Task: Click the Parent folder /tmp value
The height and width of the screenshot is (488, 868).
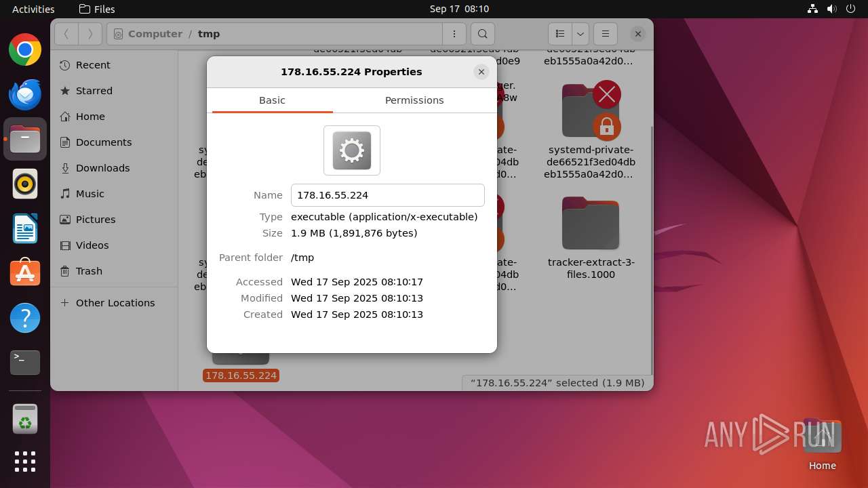Action: click(302, 258)
